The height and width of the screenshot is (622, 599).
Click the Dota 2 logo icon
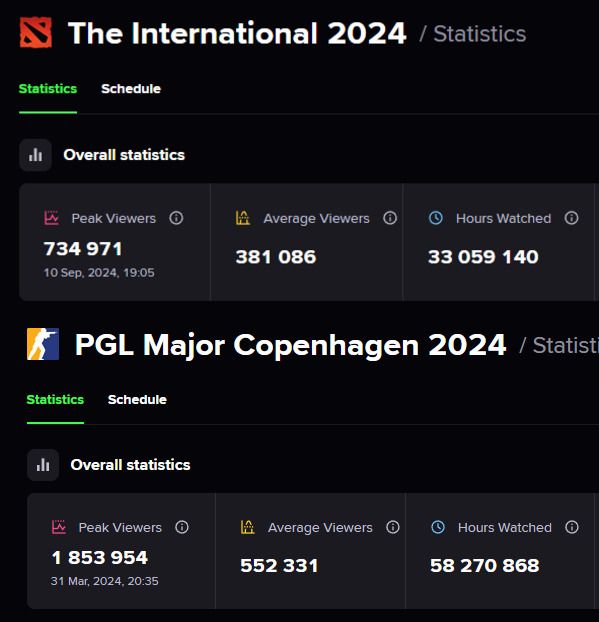point(36,32)
